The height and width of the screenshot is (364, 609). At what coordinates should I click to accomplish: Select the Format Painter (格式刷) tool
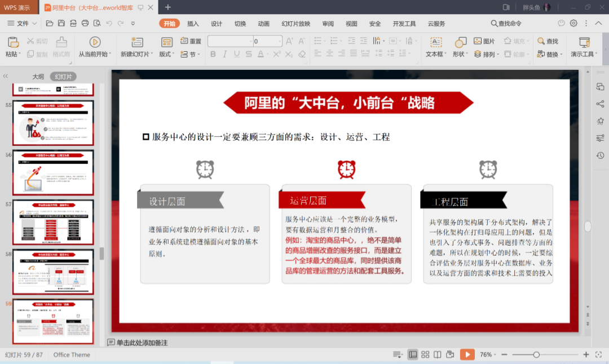[61, 47]
